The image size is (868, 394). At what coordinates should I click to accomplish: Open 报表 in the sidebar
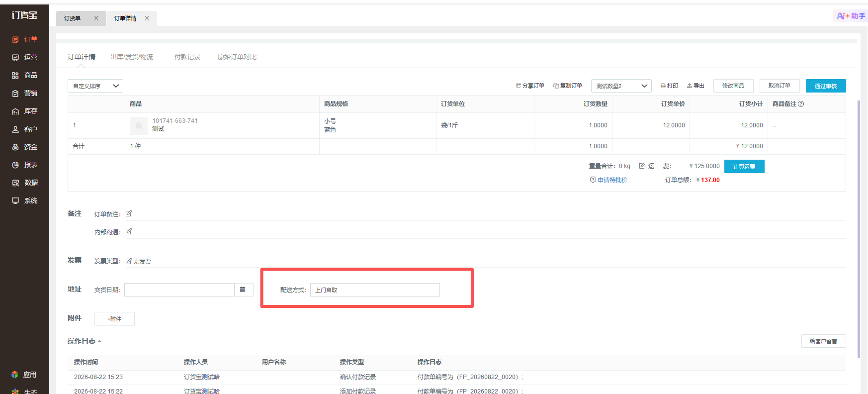[x=24, y=165]
